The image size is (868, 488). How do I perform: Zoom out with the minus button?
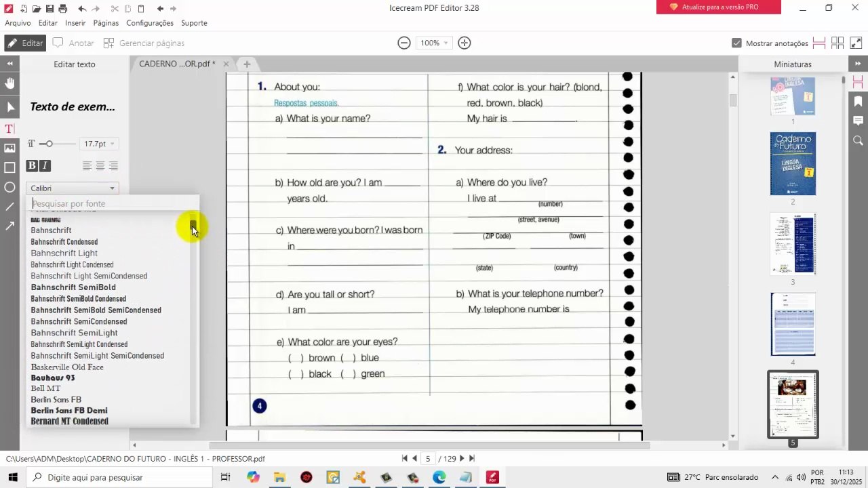404,43
